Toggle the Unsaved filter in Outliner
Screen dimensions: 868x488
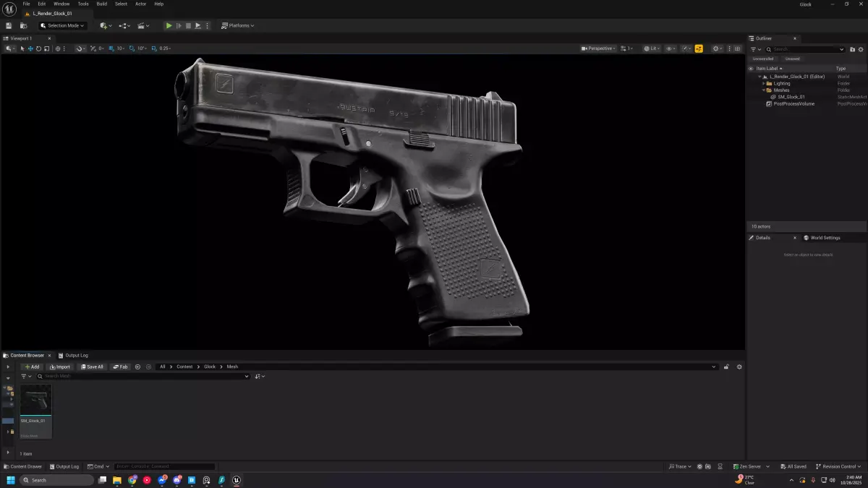click(x=792, y=59)
